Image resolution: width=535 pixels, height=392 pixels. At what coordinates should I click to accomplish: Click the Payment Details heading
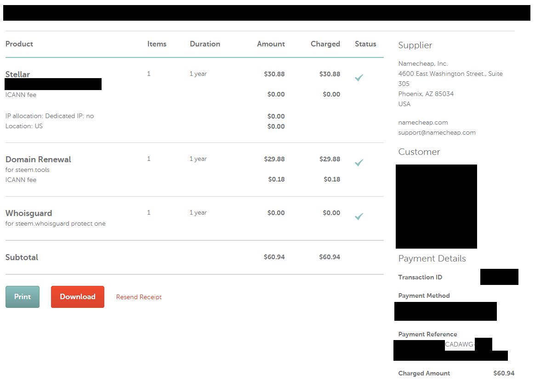coord(432,259)
